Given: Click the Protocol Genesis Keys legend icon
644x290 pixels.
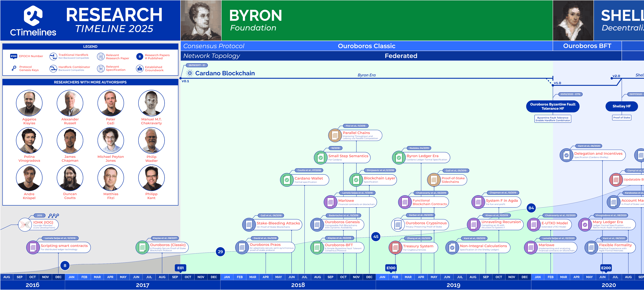Looking at the screenshot, I should click(x=14, y=68).
